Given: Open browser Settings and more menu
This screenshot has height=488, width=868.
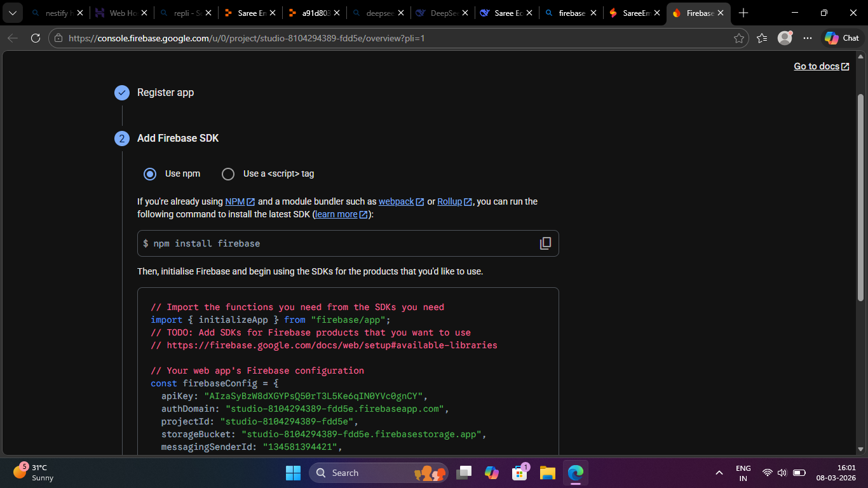Looking at the screenshot, I should pos(807,38).
